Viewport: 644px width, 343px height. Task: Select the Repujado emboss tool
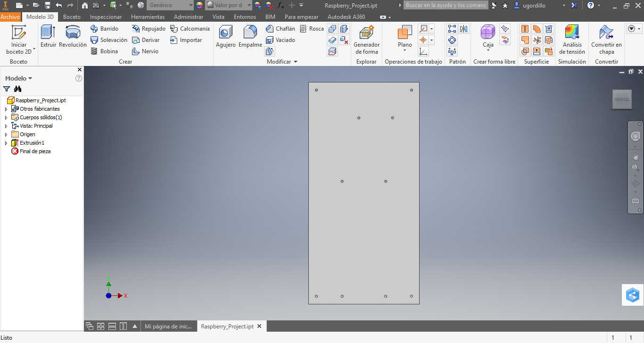(149, 29)
